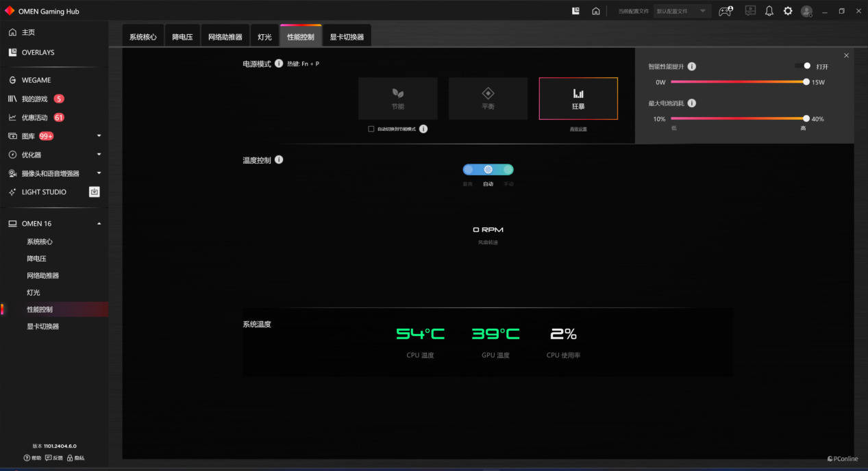Screen dimensions: 868x471
Task: Close the advanced settings panel
Action: (x=846, y=55)
